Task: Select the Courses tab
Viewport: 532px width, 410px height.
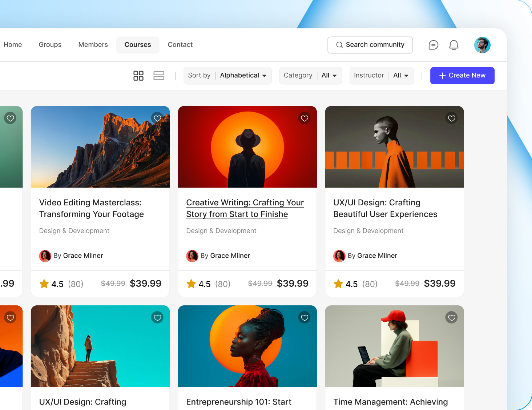Action: 138,45
